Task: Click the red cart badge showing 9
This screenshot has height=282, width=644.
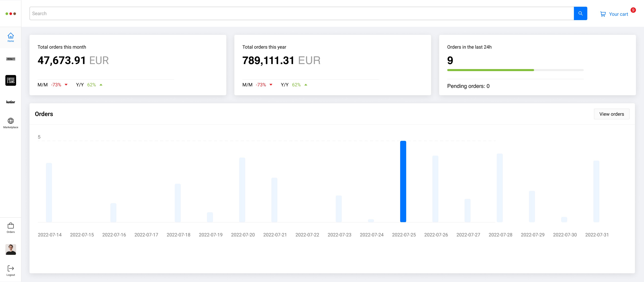Action: [633, 10]
